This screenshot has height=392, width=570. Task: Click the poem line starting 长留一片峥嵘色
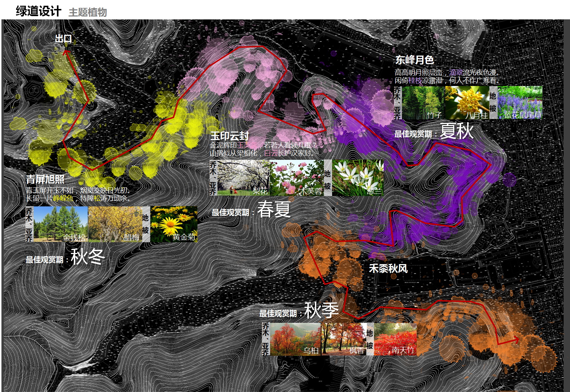click(78, 199)
